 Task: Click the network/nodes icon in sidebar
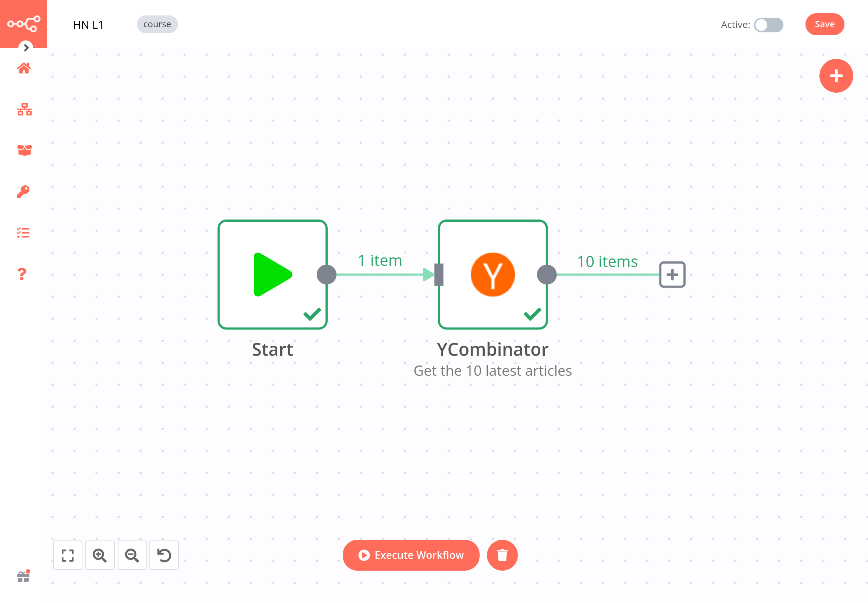tap(24, 110)
